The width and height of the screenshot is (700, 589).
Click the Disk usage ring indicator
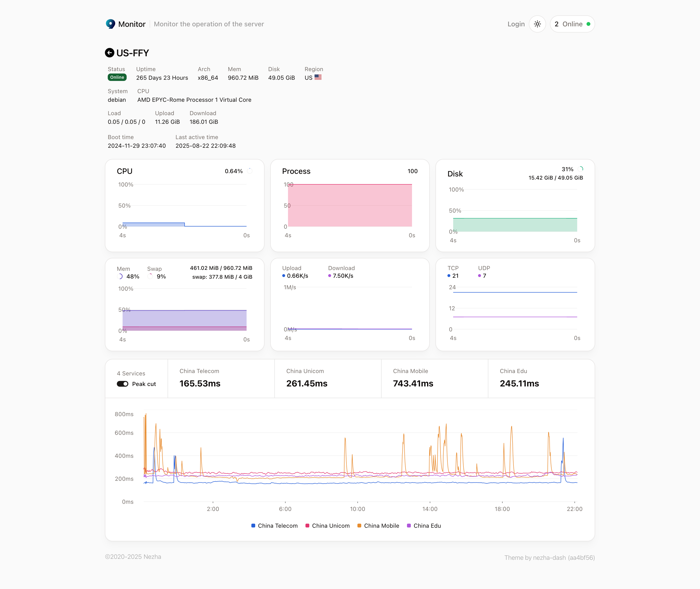(581, 169)
